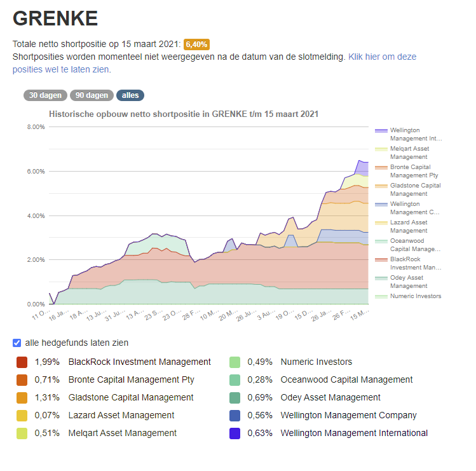This screenshot has width=476, height=471.
Task: Click the 28 F... x-axis date label
Action: coord(191,315)
